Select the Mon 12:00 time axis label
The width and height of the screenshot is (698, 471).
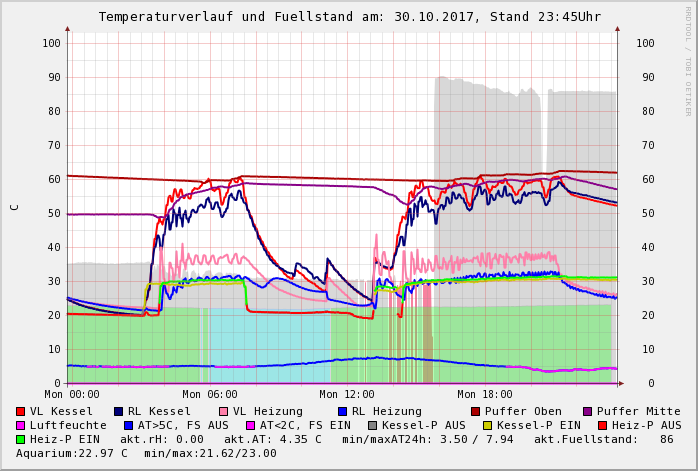coord(347,394)
